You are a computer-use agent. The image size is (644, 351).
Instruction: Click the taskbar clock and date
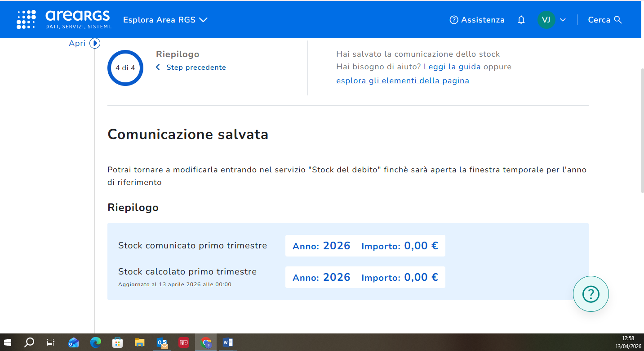coord(628,342)
